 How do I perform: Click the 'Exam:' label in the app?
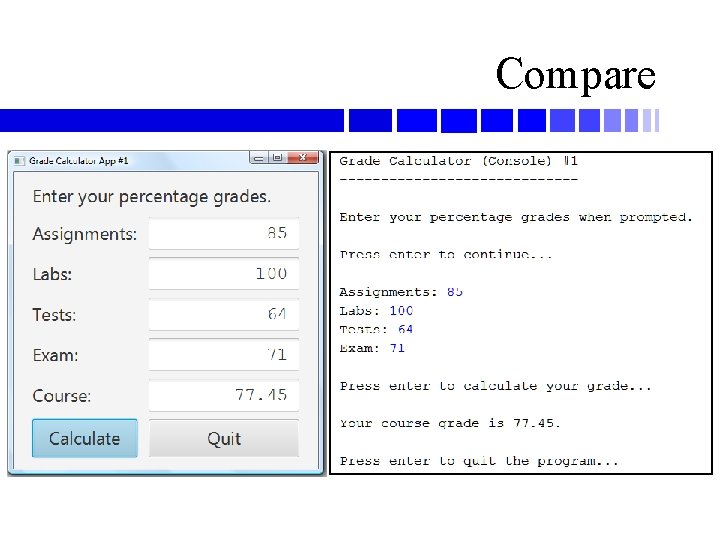(x=56, y=355)
